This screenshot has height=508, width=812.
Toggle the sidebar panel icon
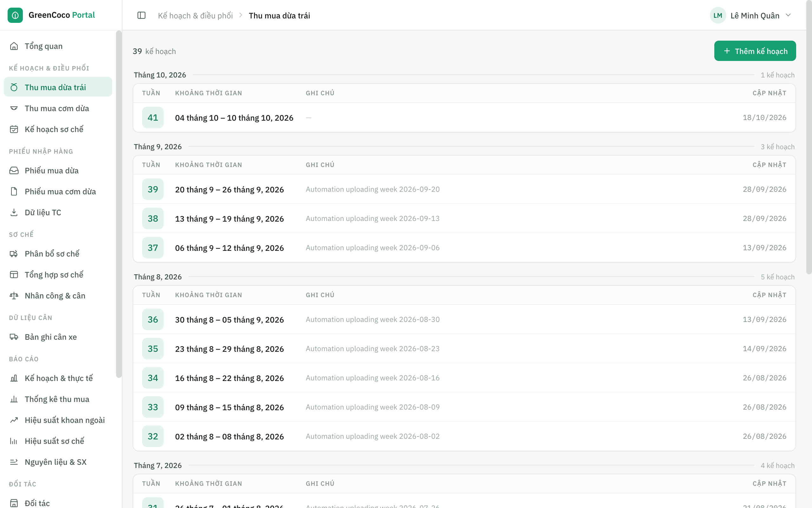(141, 16)
